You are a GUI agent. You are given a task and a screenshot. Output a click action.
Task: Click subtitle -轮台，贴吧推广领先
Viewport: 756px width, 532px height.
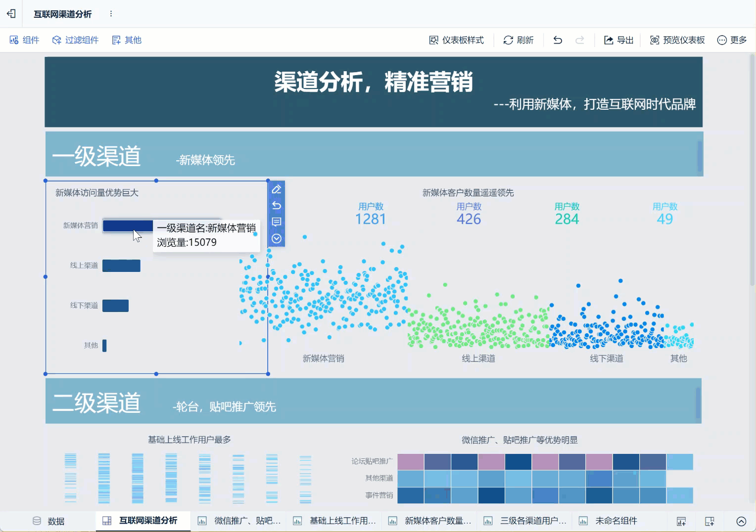tap(224, 407)
